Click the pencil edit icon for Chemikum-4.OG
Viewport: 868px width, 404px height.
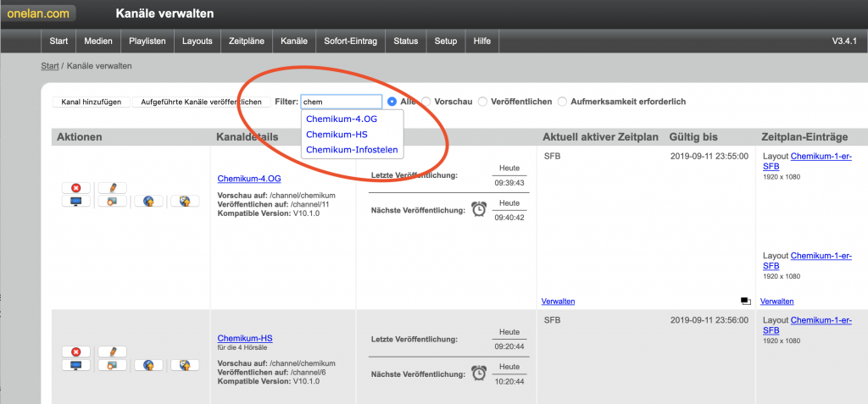pos(107,187)
